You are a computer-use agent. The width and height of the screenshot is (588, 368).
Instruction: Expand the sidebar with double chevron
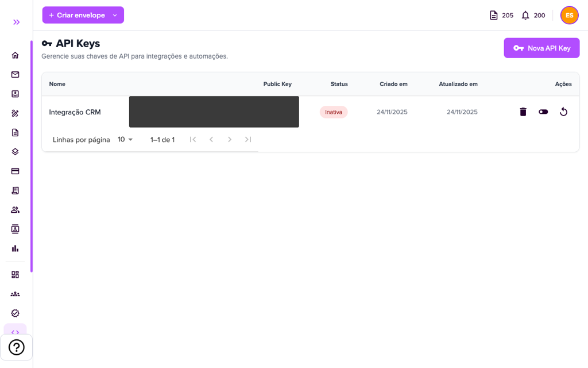[x=16, y=22]
